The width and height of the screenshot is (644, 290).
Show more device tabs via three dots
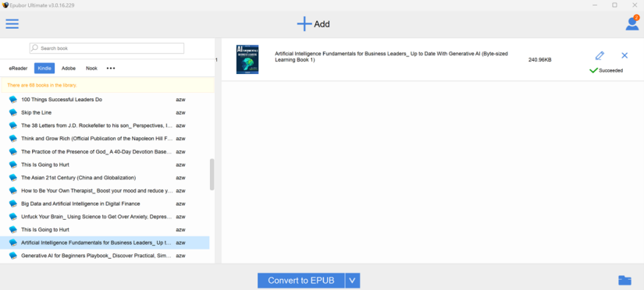(x=111, y=69)
